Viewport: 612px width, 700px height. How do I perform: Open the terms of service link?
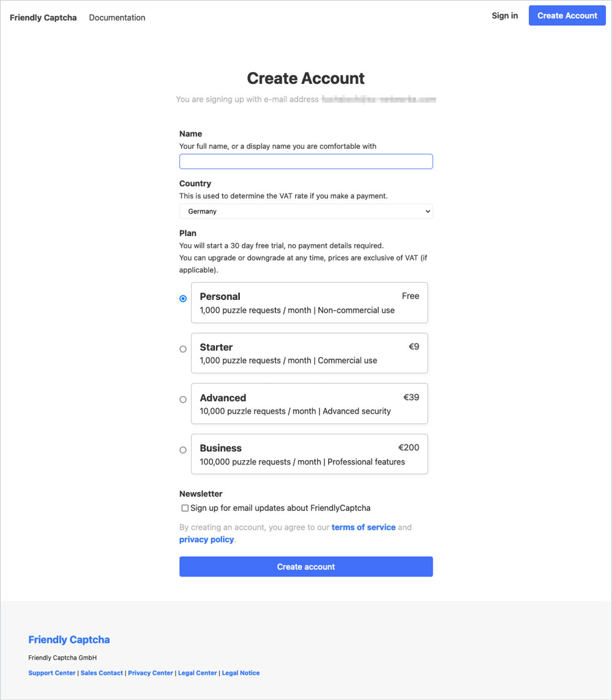tap(364, 527)
